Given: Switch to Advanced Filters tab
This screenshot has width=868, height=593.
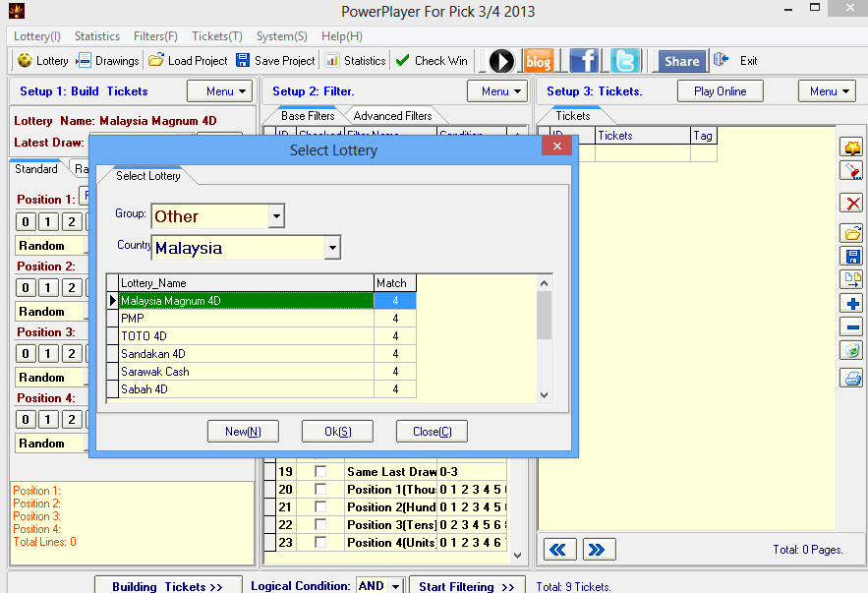Looking at the screenshot, I should pos(392,116).
